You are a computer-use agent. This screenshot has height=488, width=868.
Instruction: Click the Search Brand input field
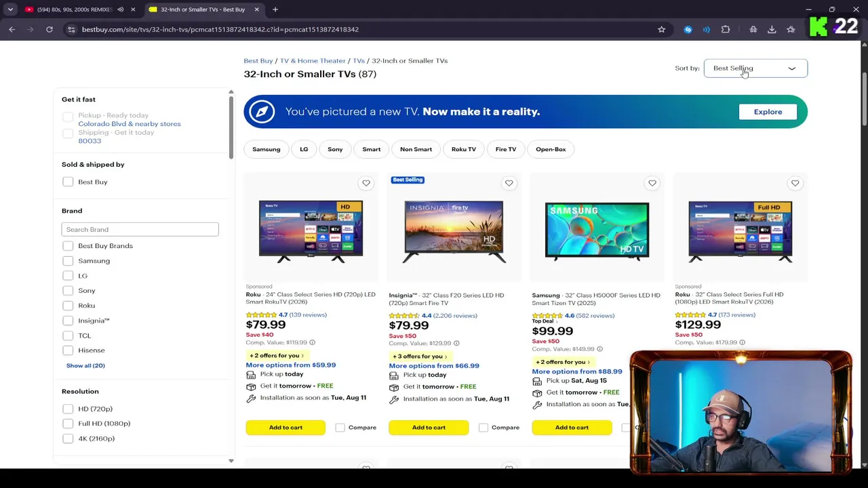140,230
